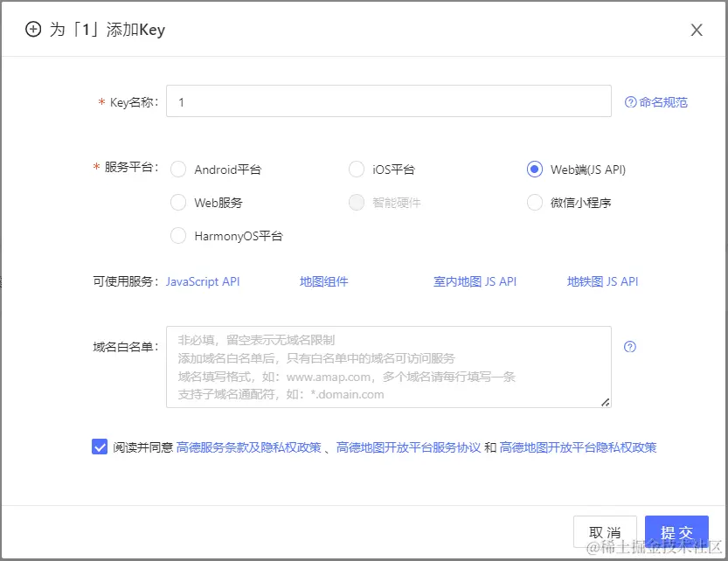The height and width of the screenshot is (561, 728).
Task: Open 高德地图开放平台服务协议 link
Action: coord(409,447)
